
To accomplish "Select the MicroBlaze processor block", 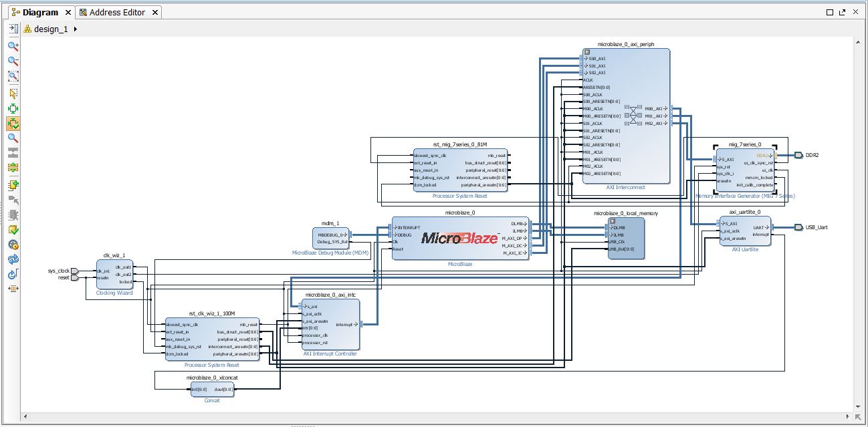I will [460, 238].
